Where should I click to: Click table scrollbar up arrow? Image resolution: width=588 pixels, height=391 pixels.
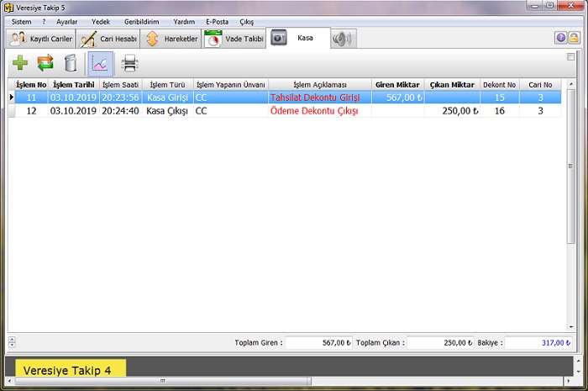[570, 84]
